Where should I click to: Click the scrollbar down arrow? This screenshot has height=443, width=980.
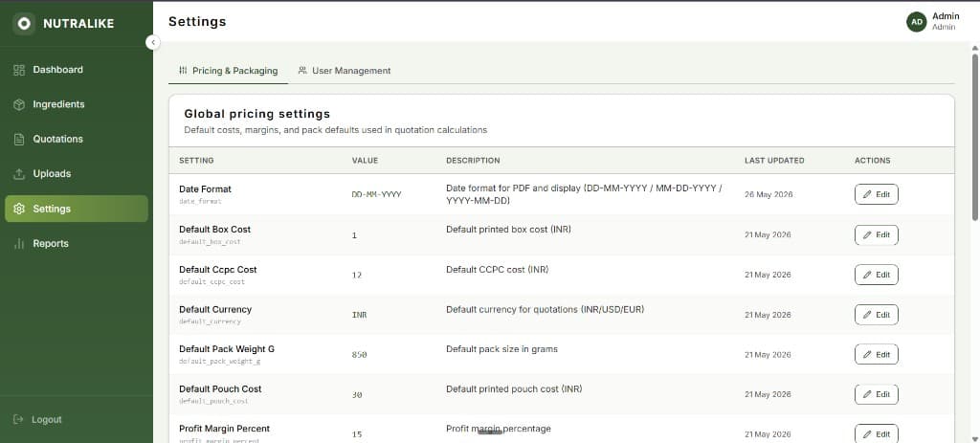click(974, 438)
